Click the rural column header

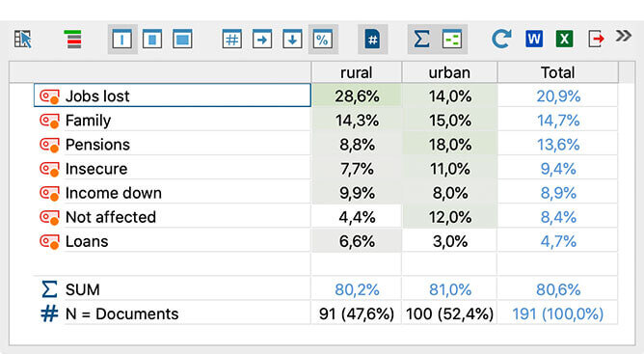click(x=356, y=72)
